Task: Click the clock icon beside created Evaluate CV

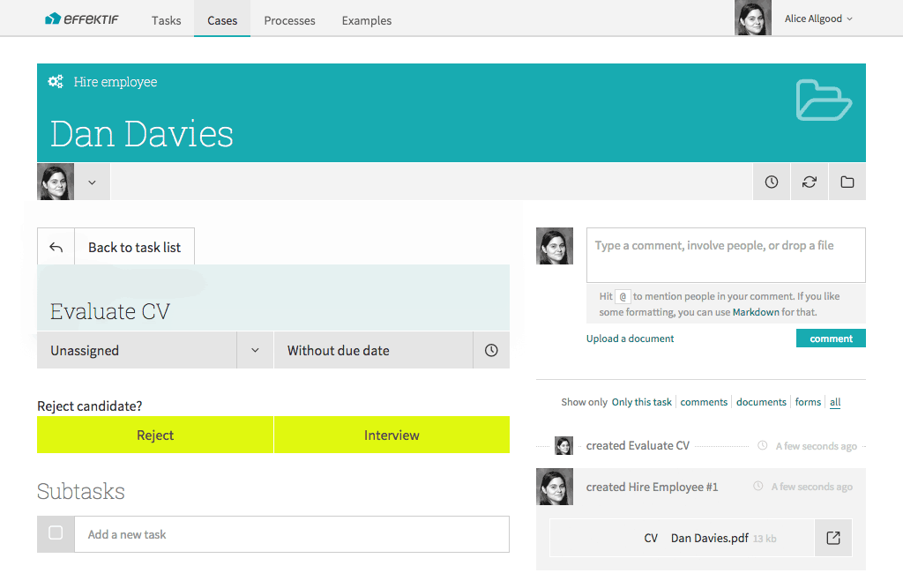Action: point(762,445)
